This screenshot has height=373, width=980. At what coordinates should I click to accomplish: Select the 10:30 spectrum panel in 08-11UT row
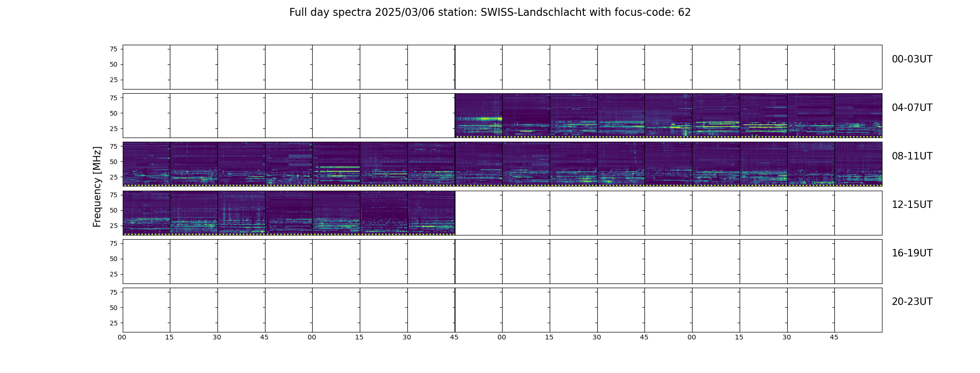pos(621,164)
